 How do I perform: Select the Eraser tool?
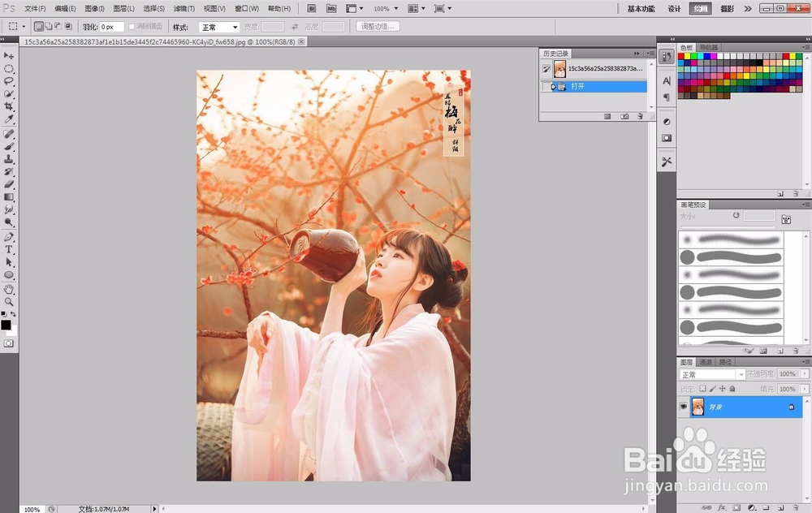coord(9,184)
